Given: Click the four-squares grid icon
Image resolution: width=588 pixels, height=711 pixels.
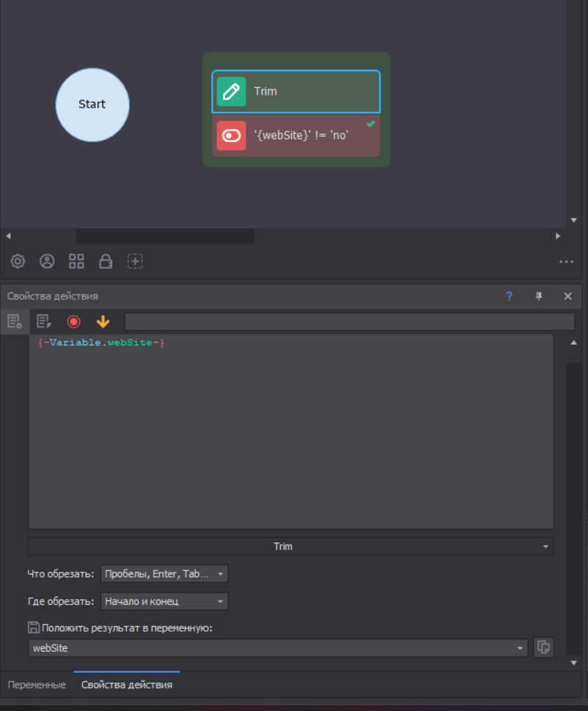Looking at the screenshot, I should click(76, 261).
